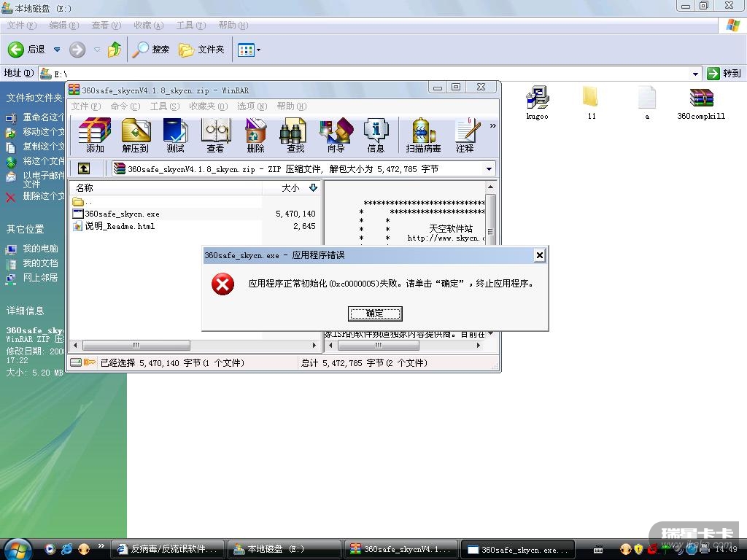
Task: Click Explorer Search (搜索) button
Action: 151,49
